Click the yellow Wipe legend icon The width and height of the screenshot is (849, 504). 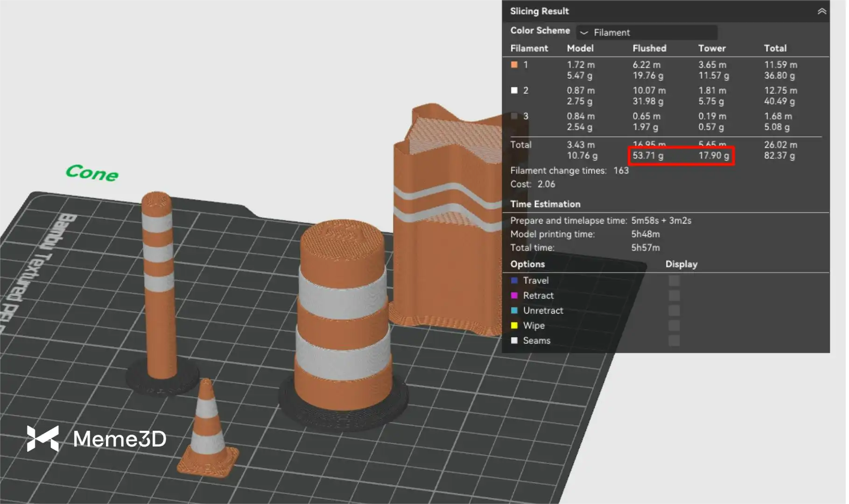514,325
